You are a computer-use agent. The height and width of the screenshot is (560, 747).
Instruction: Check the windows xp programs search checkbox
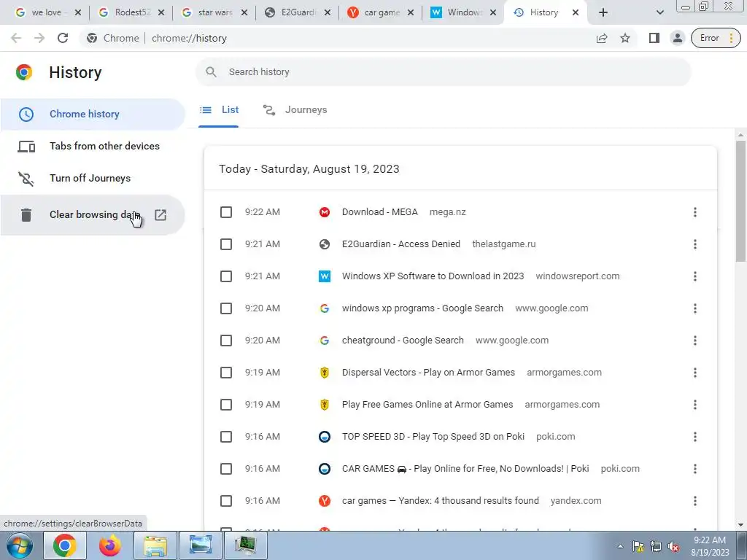(x=226, y=308)
